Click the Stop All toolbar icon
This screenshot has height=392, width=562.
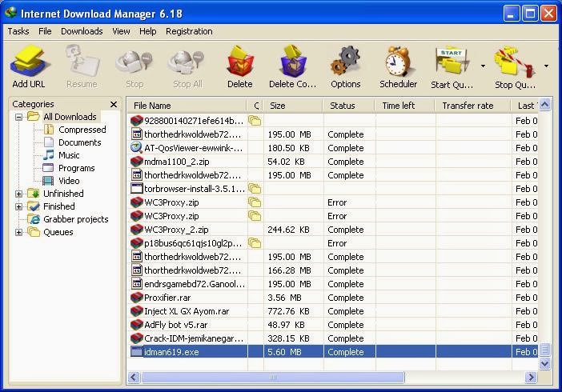pyautogui.click(x=187, y=62)
